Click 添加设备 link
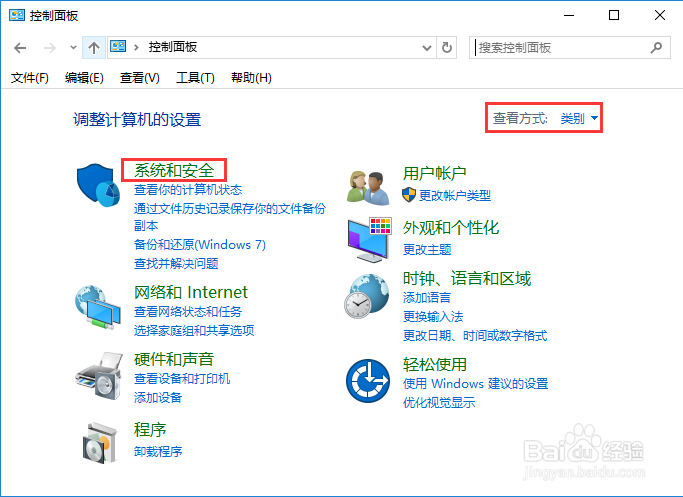 158,397
